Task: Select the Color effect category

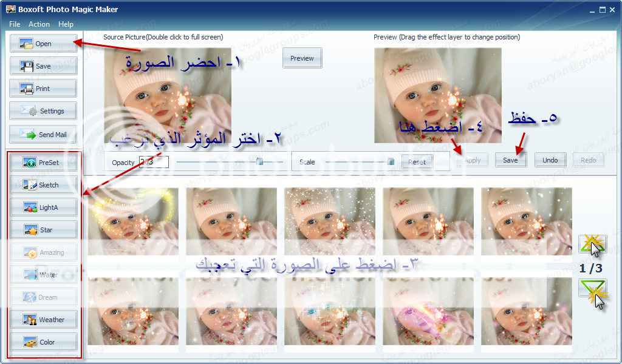Action: tap(43, 342)
